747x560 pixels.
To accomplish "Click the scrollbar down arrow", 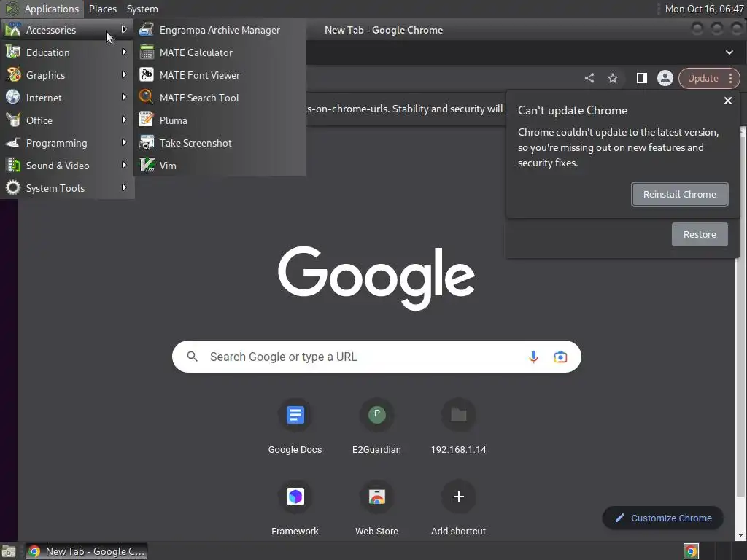I will click(742, 535).
